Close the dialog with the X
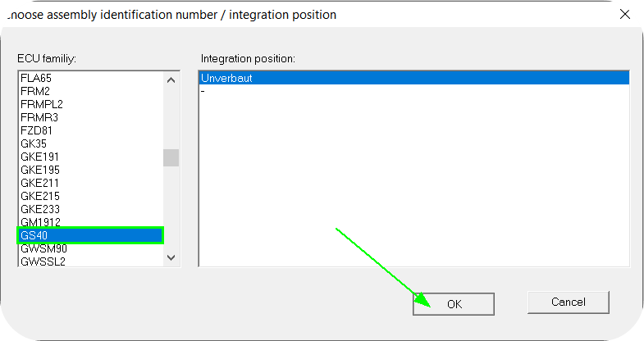This screenshot has height=341, width=644. [x=625, y=14]
